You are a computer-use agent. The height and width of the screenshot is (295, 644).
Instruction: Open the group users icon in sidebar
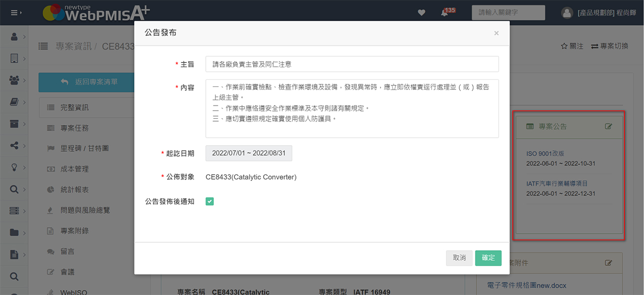(14, 80)
